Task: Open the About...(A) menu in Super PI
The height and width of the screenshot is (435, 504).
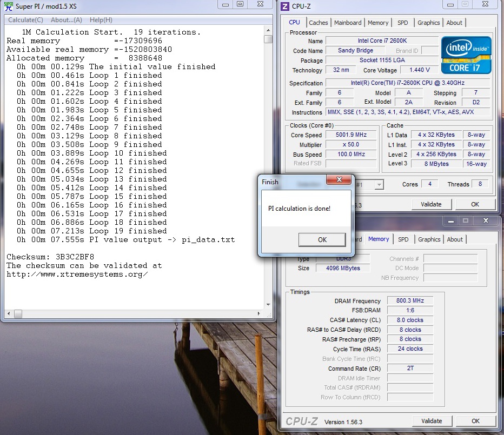Action: pyautogui.click(x=66, y=20)
